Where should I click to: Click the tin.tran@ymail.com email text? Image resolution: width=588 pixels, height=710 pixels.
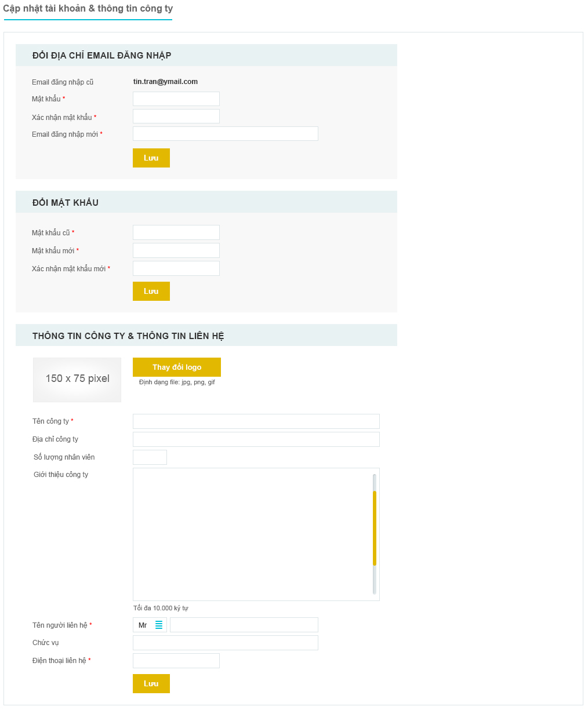165,82
